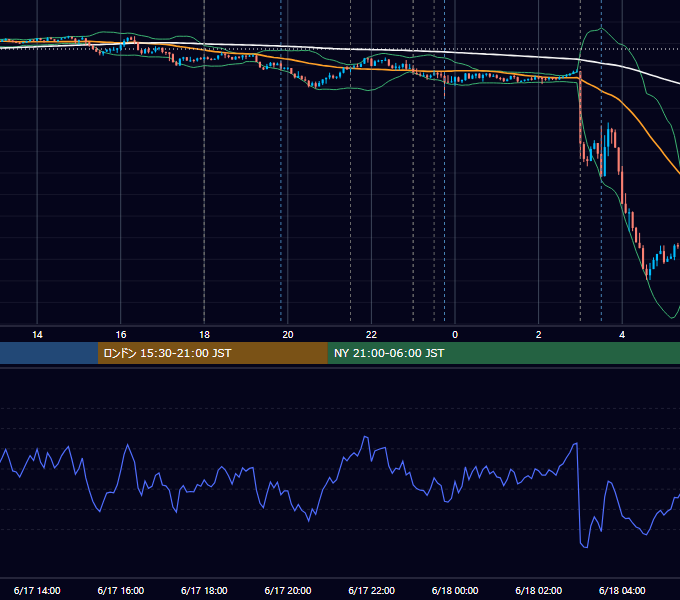
Task: Click the hour label 14 on price chart axis
Action: (x=37, y=335)
